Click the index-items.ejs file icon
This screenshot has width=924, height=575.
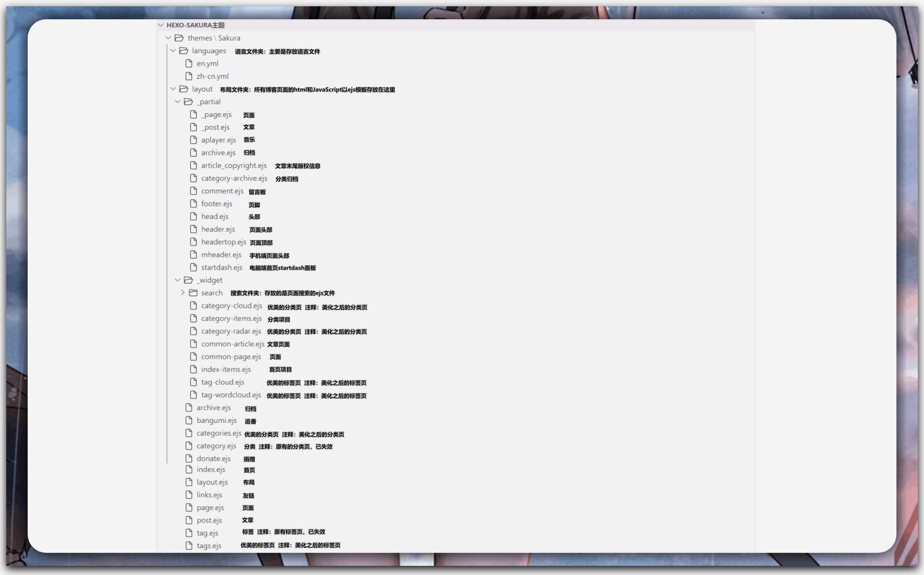coord(193,369)
